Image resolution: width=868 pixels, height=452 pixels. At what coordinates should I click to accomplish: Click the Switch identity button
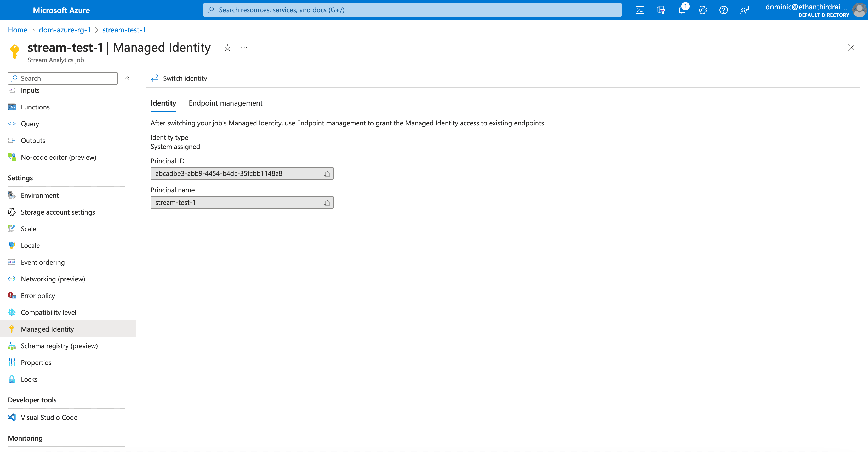tap(179, 78)
